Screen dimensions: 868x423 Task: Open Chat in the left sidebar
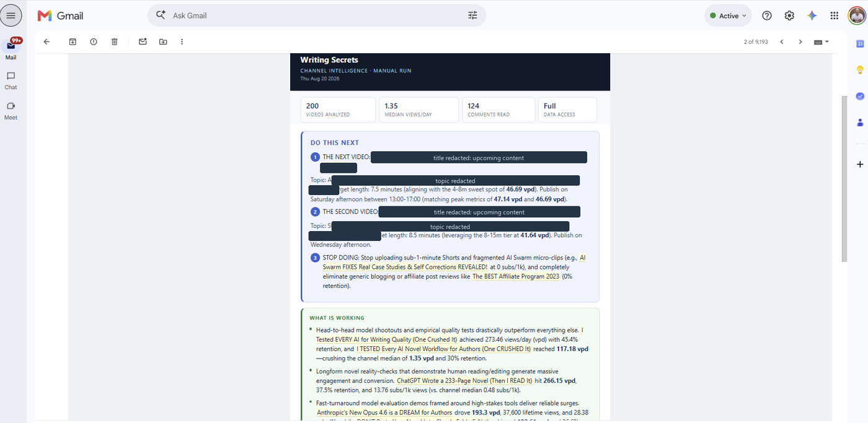(11, 81)
